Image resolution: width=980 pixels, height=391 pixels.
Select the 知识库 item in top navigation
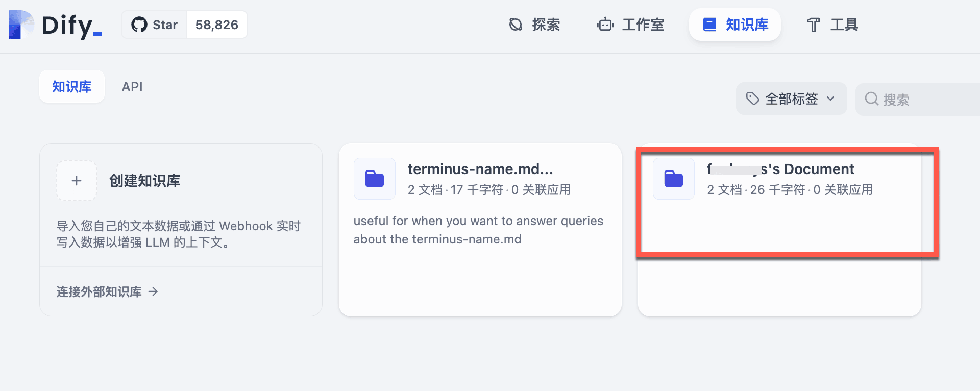735,25
